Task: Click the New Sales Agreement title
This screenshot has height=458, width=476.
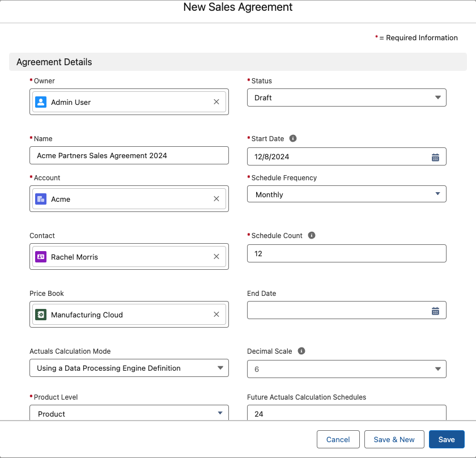Action: (238, 7)
